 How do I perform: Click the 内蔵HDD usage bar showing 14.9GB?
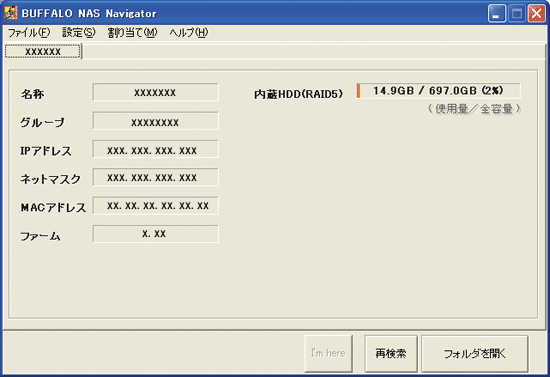438,91
